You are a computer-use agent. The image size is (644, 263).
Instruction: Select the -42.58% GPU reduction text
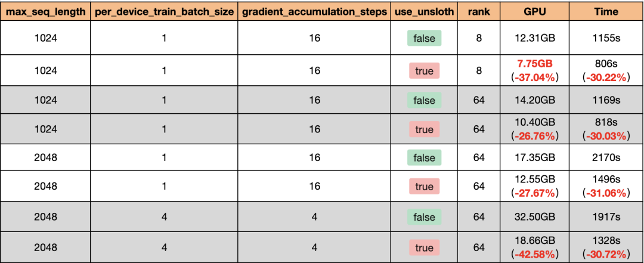click(534, 255)
